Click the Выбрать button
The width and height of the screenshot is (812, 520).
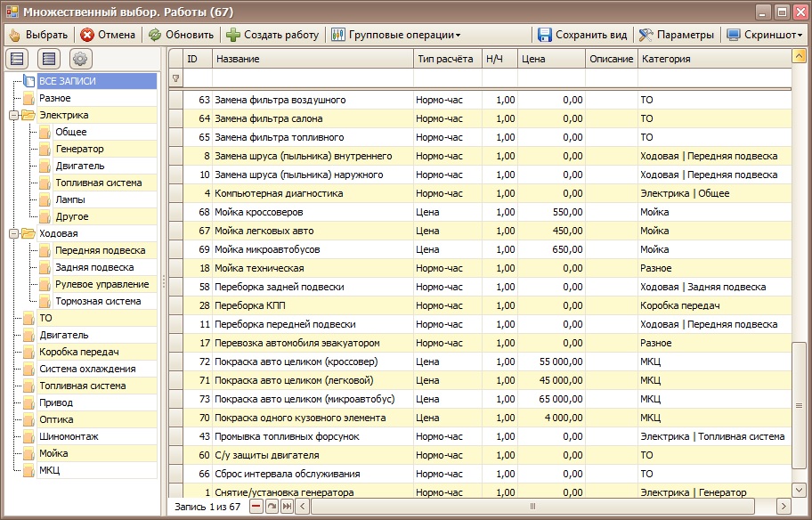click(x=38, y=35)
